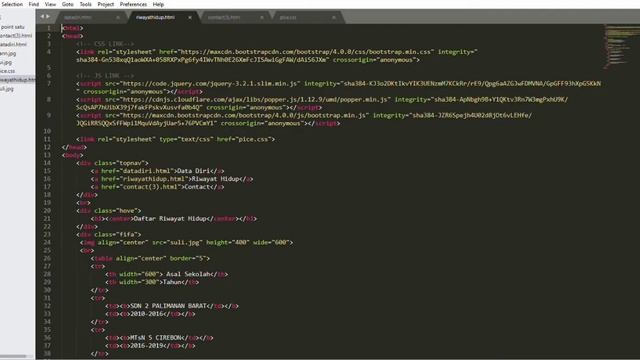Screen dimensions: 640x360
Task: Click the JS LINK comment line
Action: click(105, 76)
